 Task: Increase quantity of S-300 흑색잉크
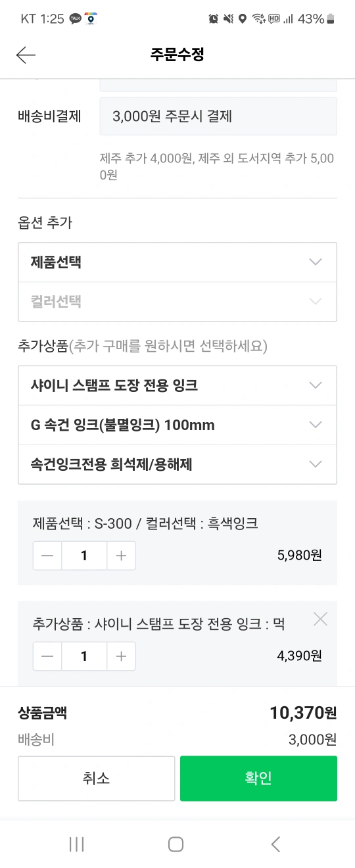click(121, 556)
